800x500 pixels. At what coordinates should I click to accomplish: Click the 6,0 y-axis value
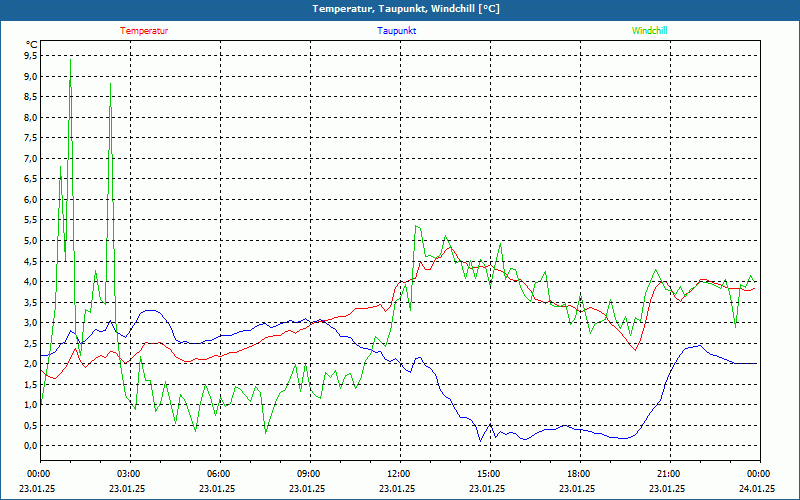(x=31, y=199)
